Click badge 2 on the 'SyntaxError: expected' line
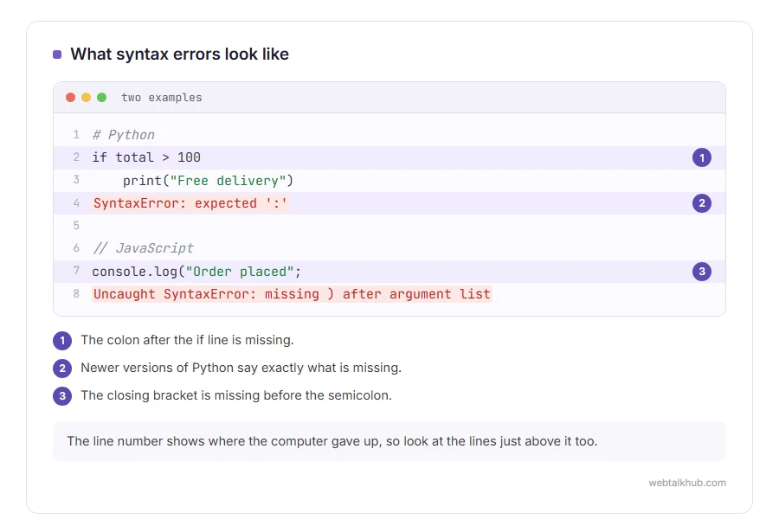The height and width of the screenshot is (532, 779). coord(701,203)
